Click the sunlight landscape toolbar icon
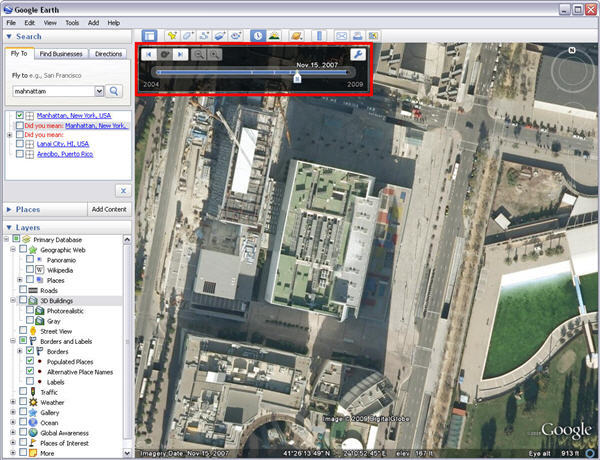The image size is (600, 460). click(273, 36)
